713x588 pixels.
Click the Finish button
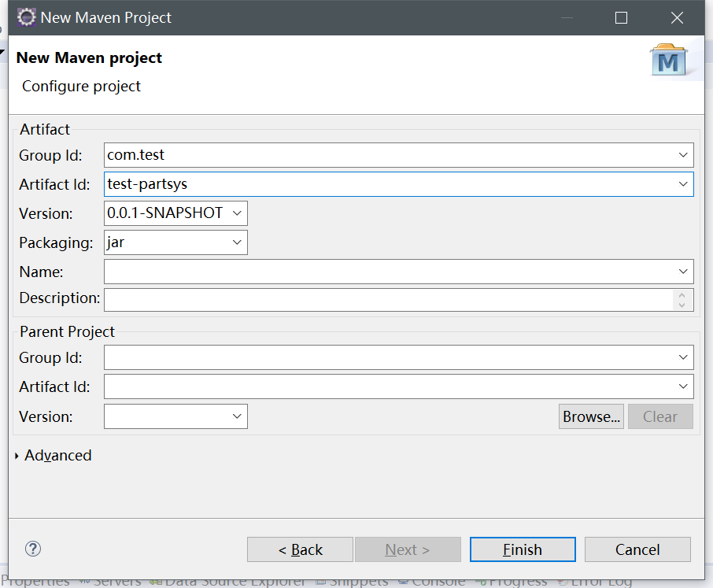(x=523, y=549)
